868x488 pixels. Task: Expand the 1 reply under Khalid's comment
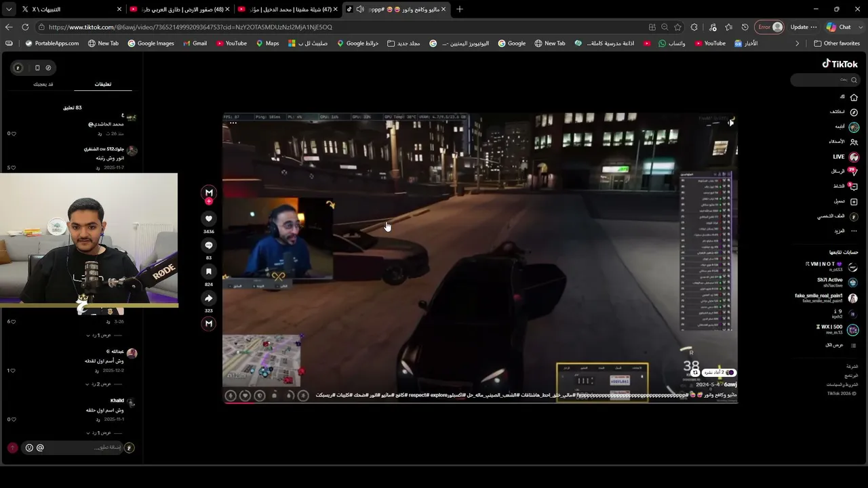click(x=103, y=433)
